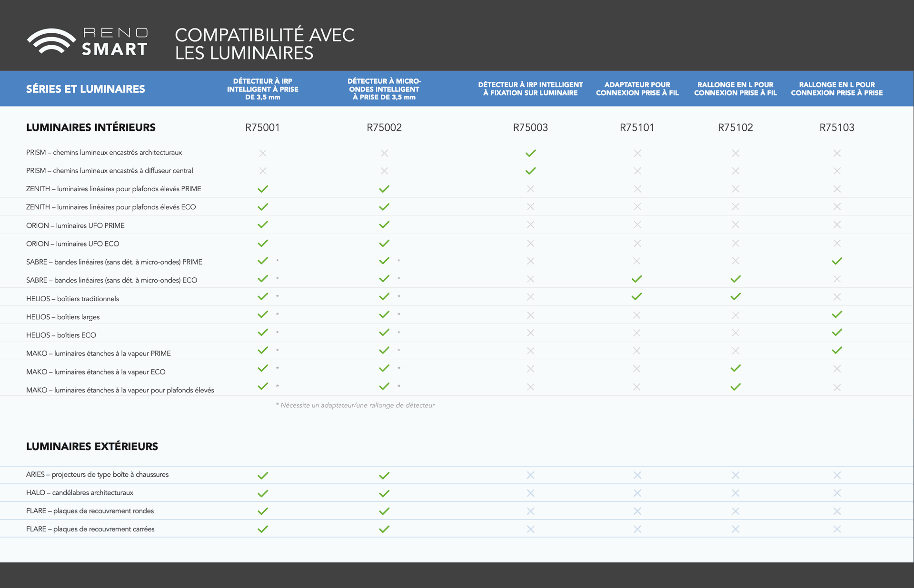Click the 'RALLONGE EN L POUR CONNEXION PRISE À FIL' header
The width and height of the screenshot is (914, 588).
click(x=735, y=89)
